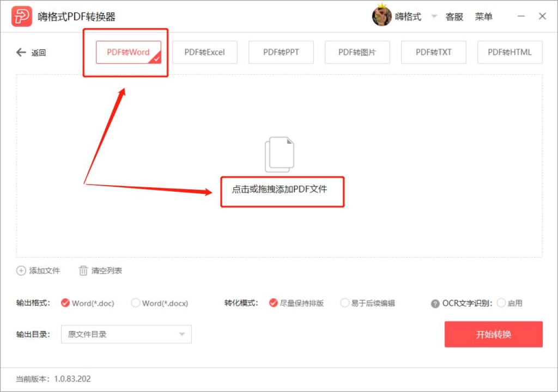Expand the account dropdown arrow beside 嗨格式

point(434,16)
